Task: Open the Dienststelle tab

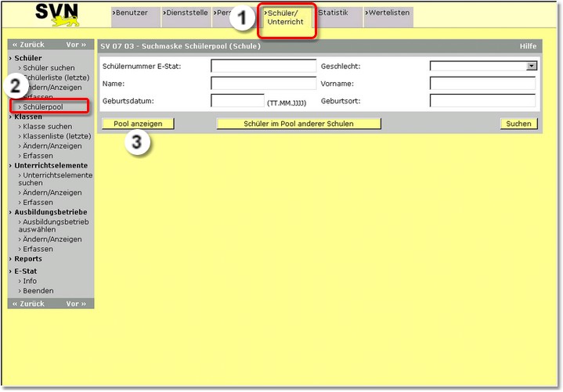Action: [x=186, y=16]
